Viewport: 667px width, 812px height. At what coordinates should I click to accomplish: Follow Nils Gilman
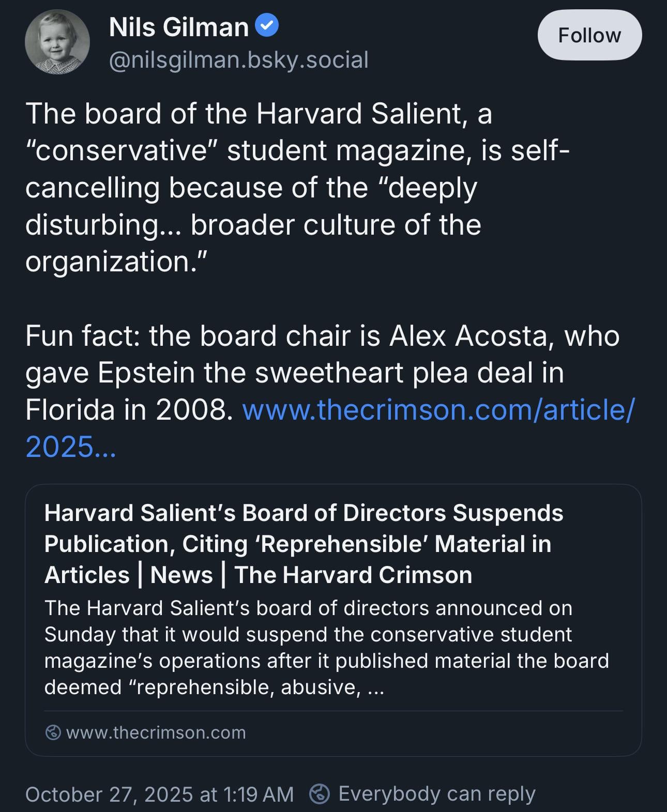click(589, 35)
